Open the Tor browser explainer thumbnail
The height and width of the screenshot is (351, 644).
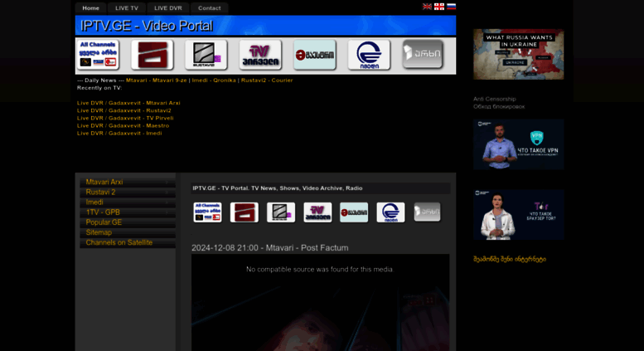tap(518, 215)
